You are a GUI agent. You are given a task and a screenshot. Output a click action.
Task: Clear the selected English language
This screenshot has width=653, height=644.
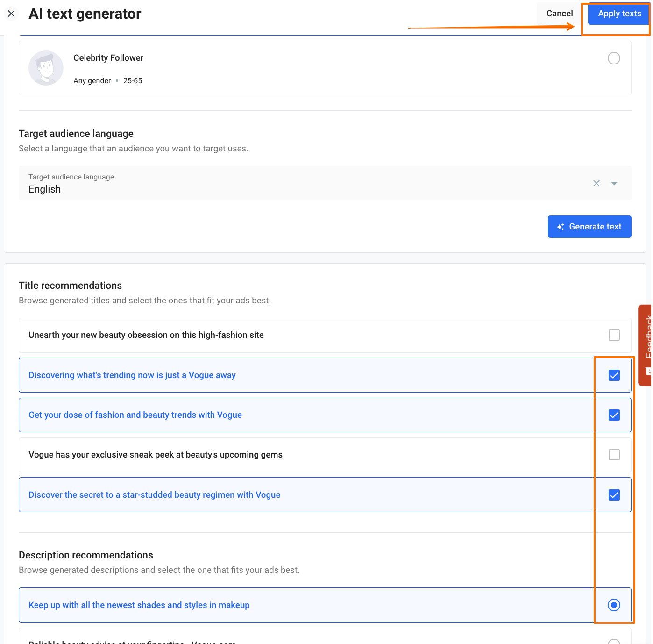point(596,183)
